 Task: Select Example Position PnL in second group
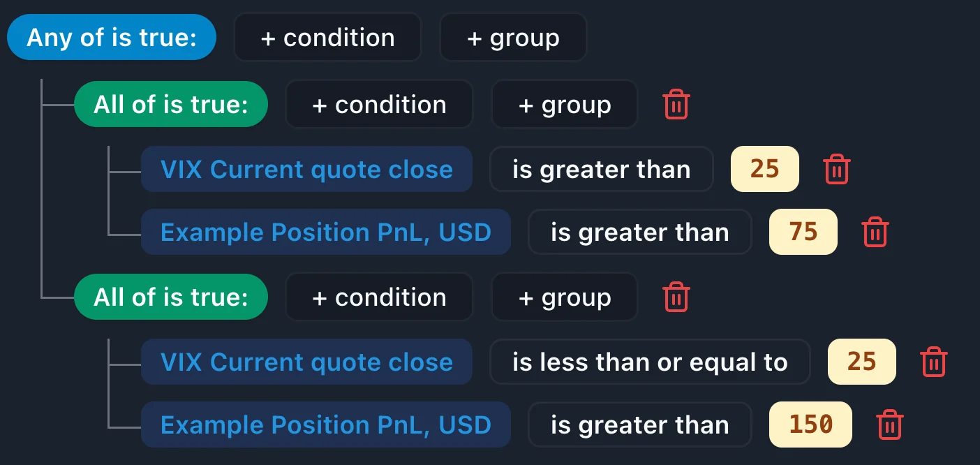tap(326, 425)
